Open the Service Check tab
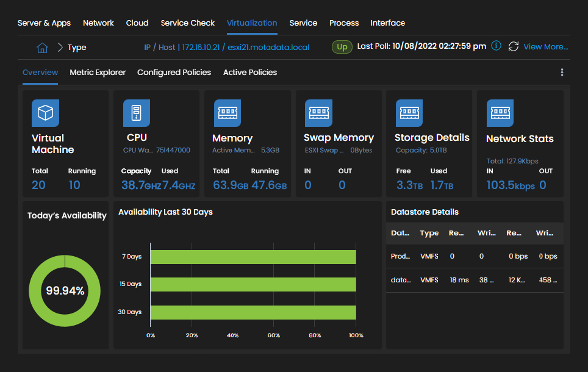The height and width of the screenshot is (372, 588). (187, 23)
